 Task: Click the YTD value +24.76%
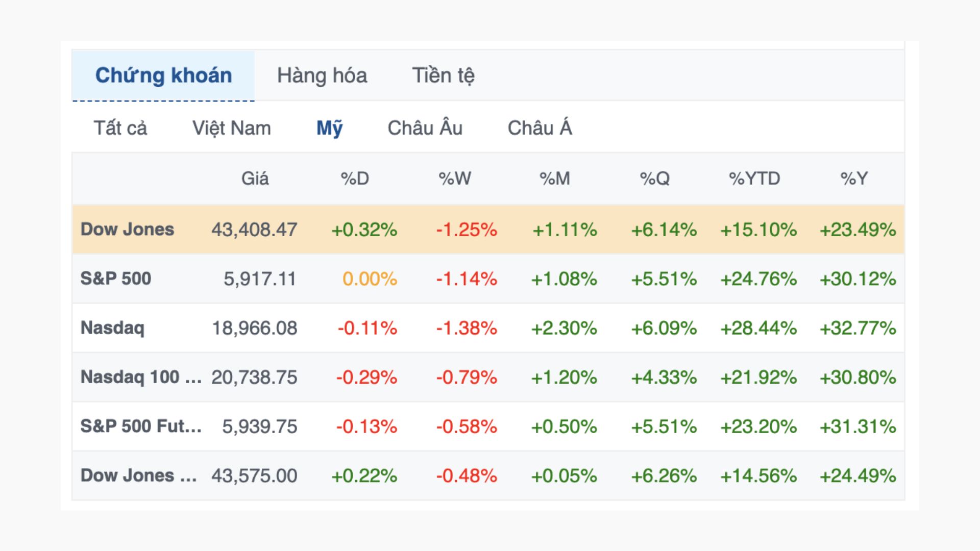pyautogui.click(x=758, y=279)
